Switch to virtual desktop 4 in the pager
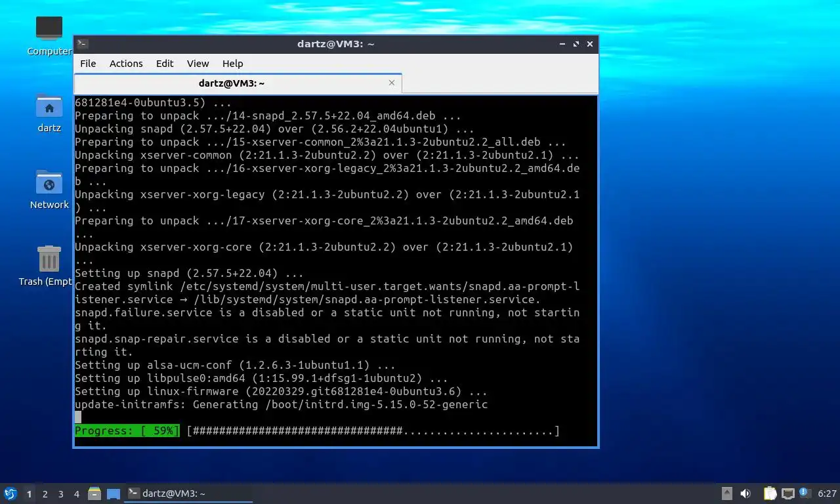Image resolution: width=840 pixels, height=504 pixels. click(76, 493)
